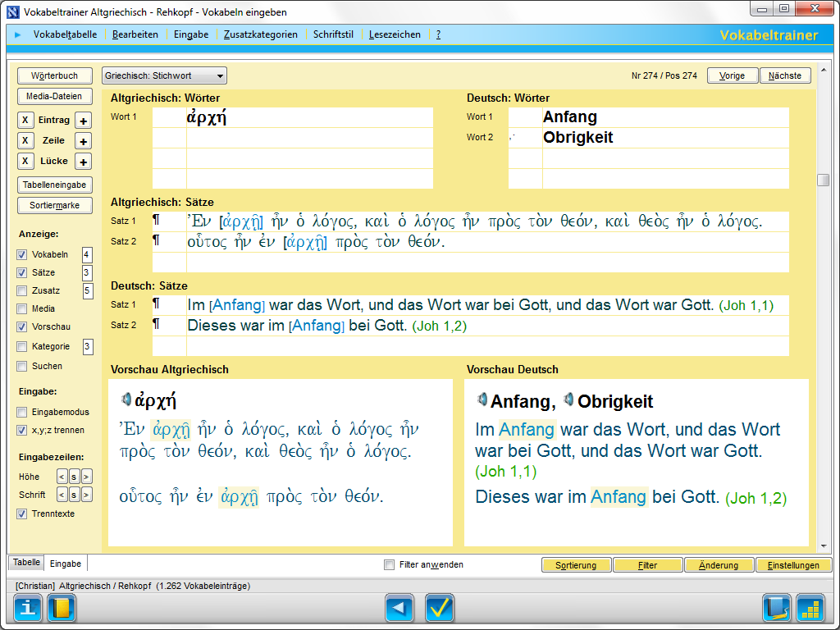Screen dimensions: 840x630
Task: Click the blue play arrow in the menu bar
Action: point(18,34)
